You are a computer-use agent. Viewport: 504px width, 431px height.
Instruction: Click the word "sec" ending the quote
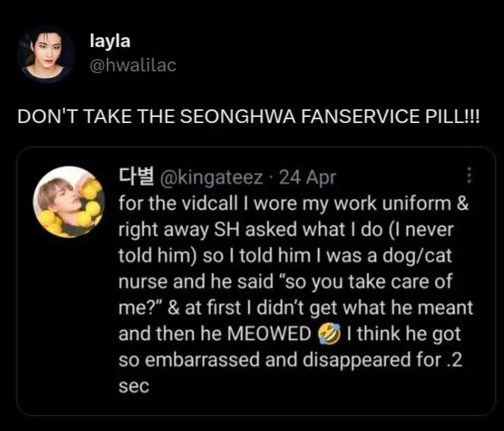click(x=134, y=385)
